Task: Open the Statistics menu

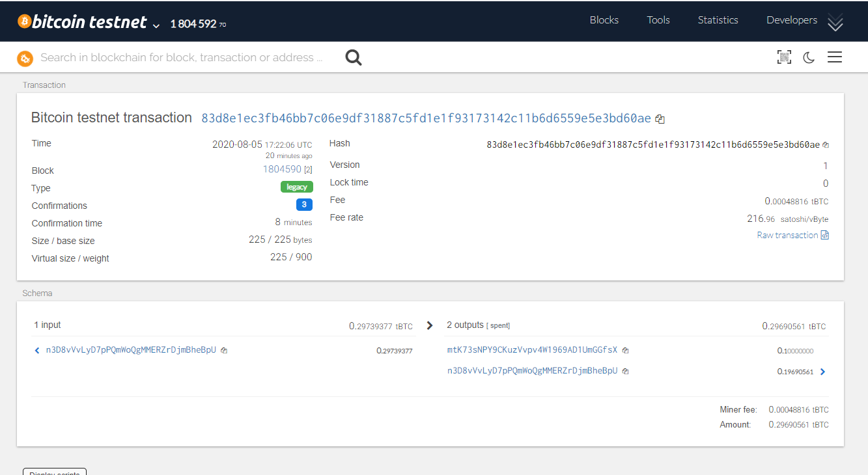Action: [x=718, y=20]
